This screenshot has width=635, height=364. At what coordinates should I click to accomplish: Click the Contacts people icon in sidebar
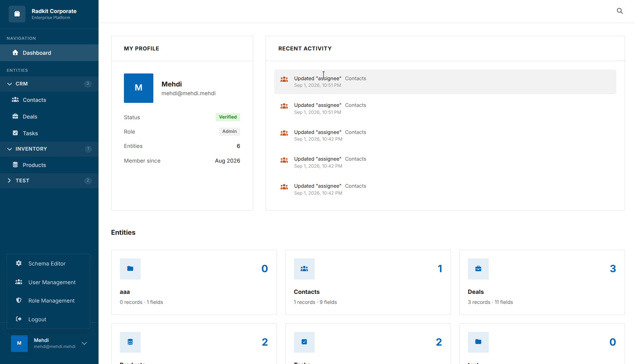coord(15,100)
